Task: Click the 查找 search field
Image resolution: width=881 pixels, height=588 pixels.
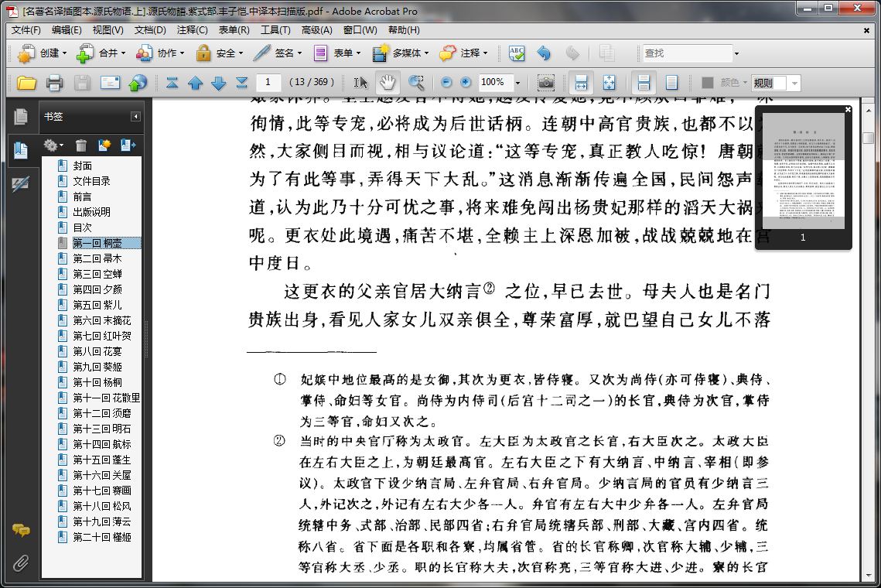Action: 688,53
